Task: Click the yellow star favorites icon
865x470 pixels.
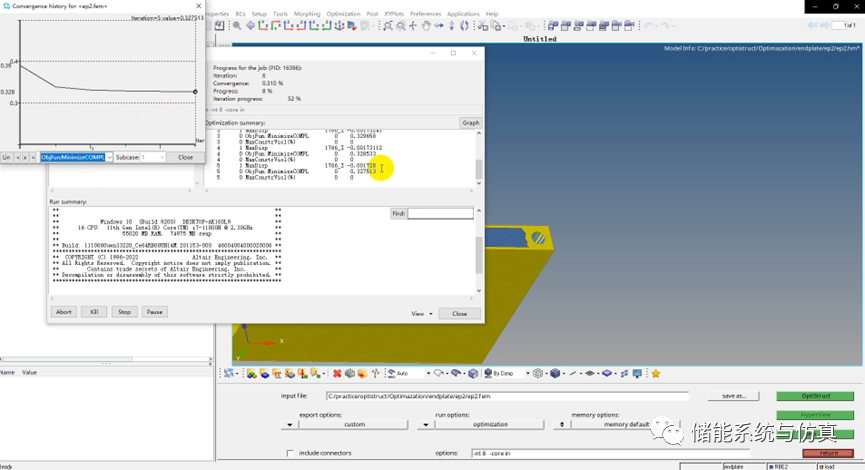Action: coord(655,373)
